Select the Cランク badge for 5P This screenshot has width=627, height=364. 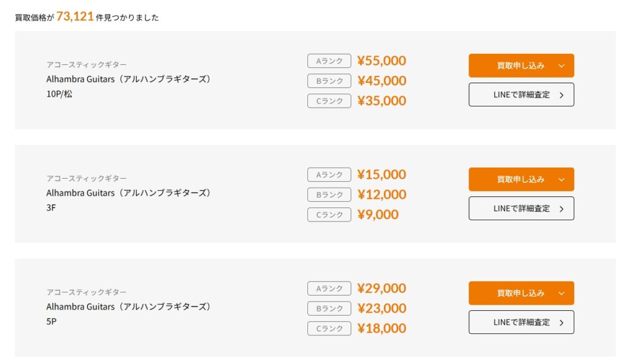point(329,329)
